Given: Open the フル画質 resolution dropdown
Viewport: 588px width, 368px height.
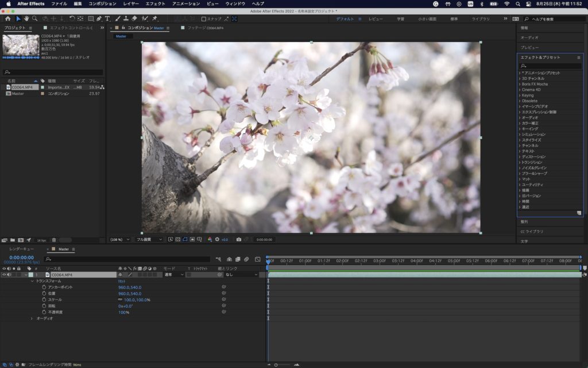Looking at the screenshot, I should tap(149, 239).
